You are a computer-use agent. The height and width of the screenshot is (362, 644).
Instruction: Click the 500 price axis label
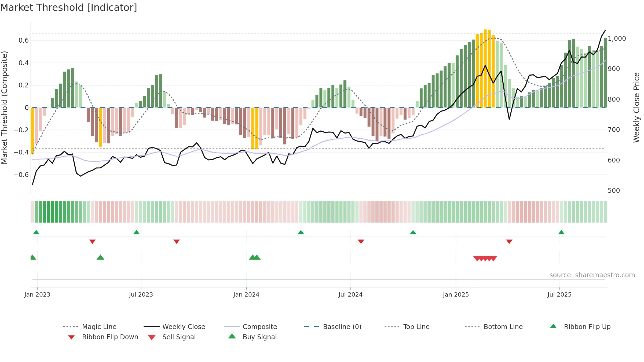(x=614, y=190)
